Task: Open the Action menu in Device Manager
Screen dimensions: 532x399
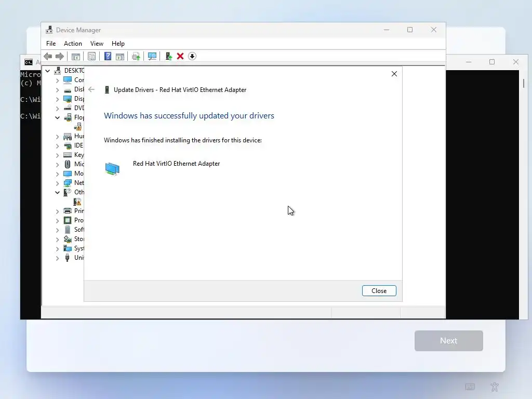Action: pos(73,44)
